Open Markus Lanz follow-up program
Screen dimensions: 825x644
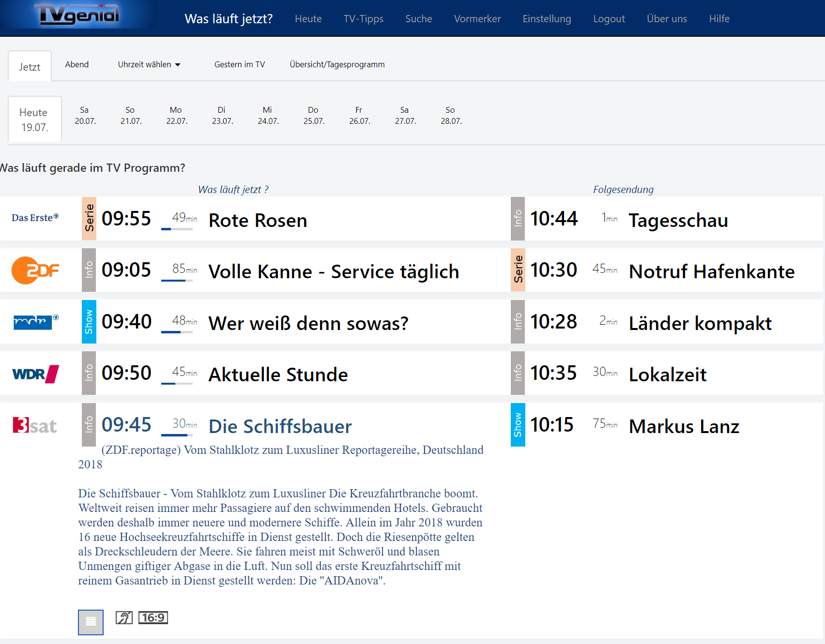[684, 426]
